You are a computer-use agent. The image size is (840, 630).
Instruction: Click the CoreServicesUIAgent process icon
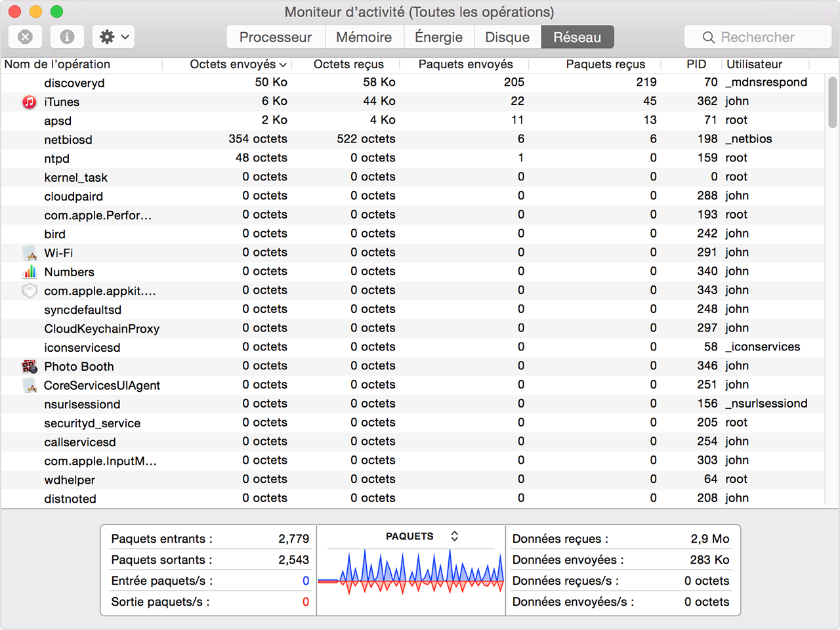pyautogui.click(x=30, y=385)
